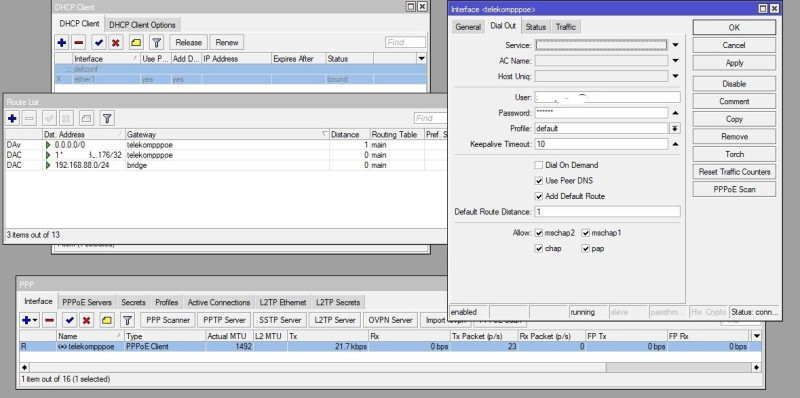
Task: Expand the AC Name field arrow
Action: (x=676, y=61)
